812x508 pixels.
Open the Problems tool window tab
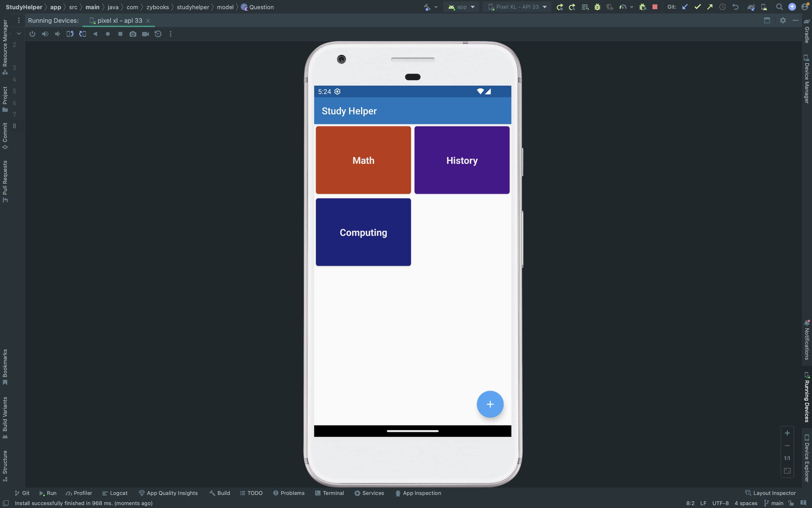(x=289, y=493)
